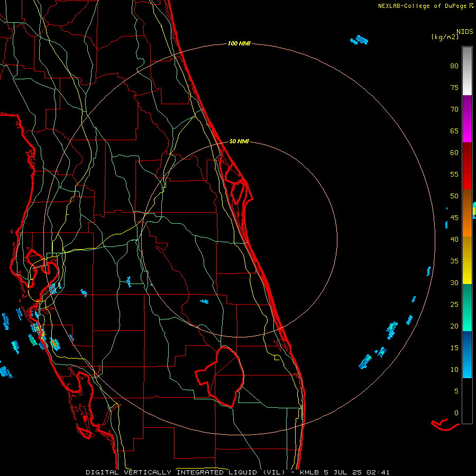Pick the black bottom segment of the color bar
Viewport: 476px width, 476px height.
(x=467, y=401)
